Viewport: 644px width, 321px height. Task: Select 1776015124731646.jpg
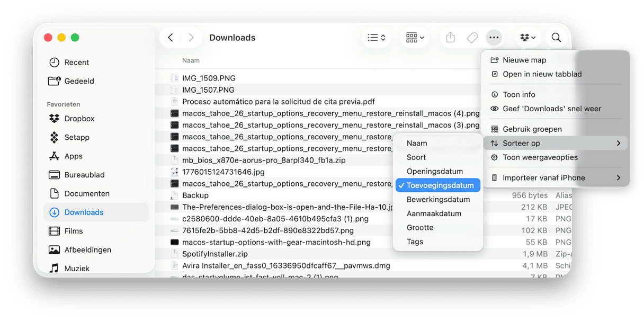coord(223,172)
